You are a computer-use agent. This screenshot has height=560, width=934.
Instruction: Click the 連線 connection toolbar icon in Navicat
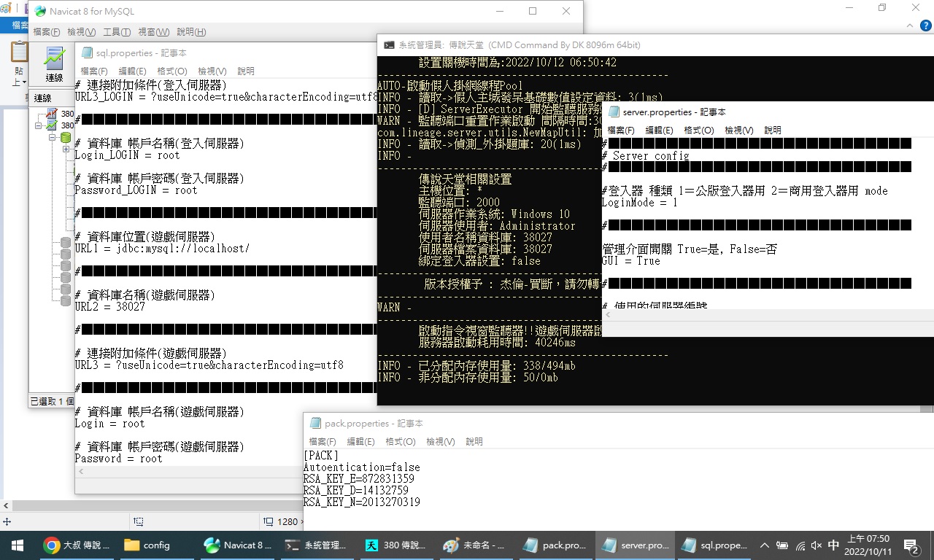54,64
